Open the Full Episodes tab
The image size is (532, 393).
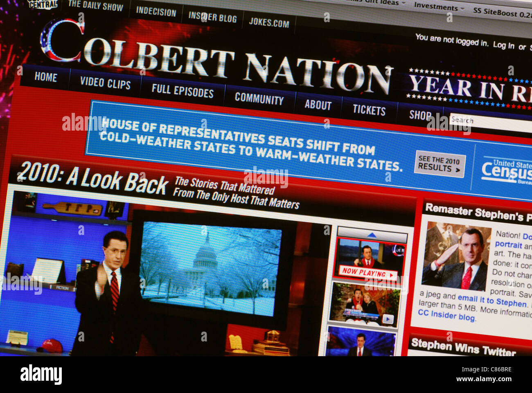[183, 90]
